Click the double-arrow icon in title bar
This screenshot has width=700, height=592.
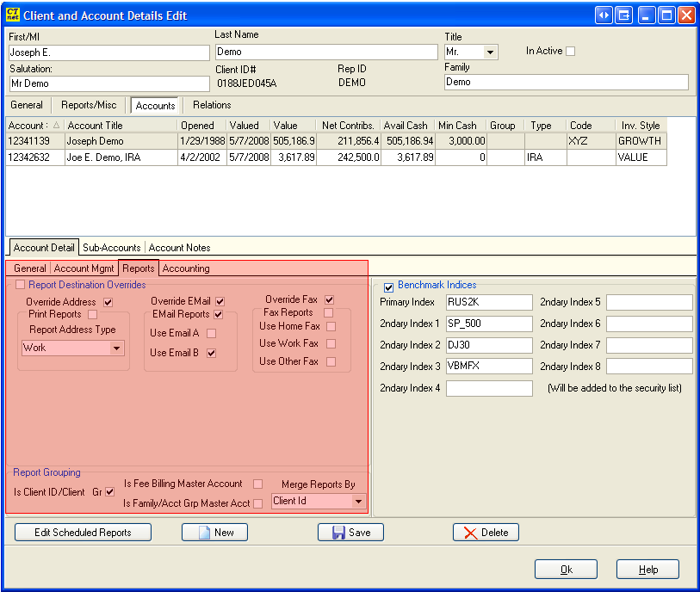(x=603, y=15)
